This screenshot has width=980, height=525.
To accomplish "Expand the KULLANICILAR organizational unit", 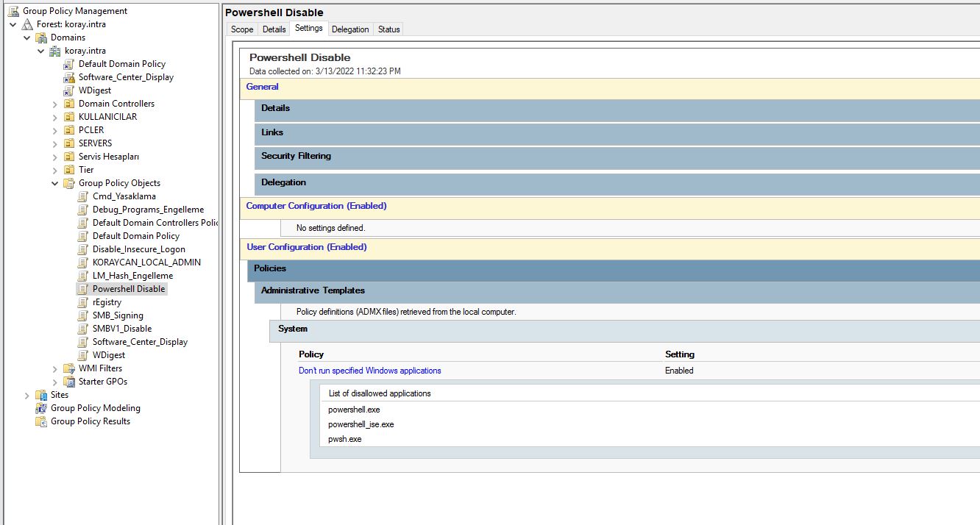I will tap(55, 117).
